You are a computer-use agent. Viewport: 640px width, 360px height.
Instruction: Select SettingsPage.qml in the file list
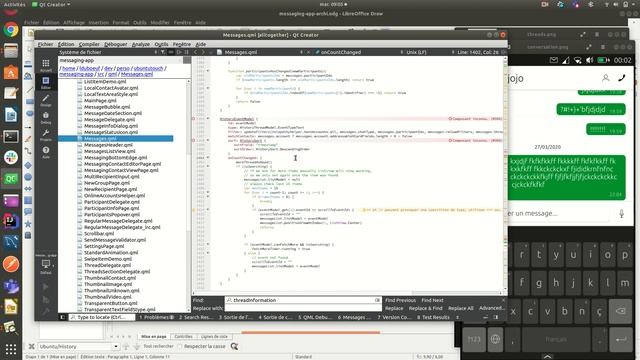point(104,246)
